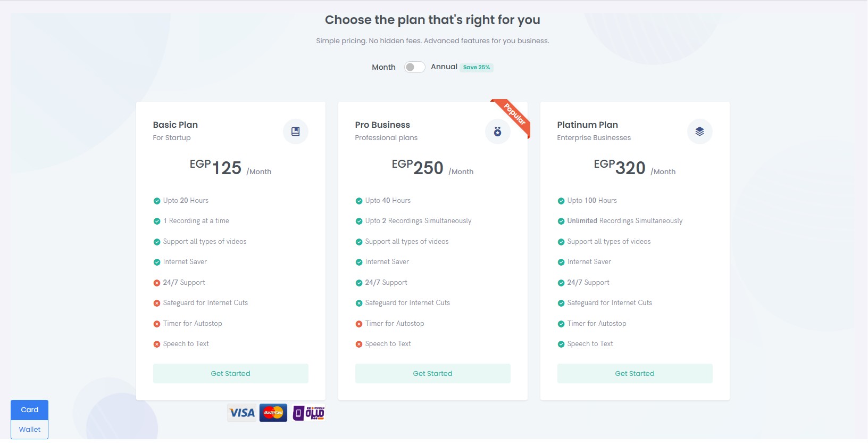The image size is (868, 443).
Task: Click the Pro Business medal icon
Action: (497, 132)
